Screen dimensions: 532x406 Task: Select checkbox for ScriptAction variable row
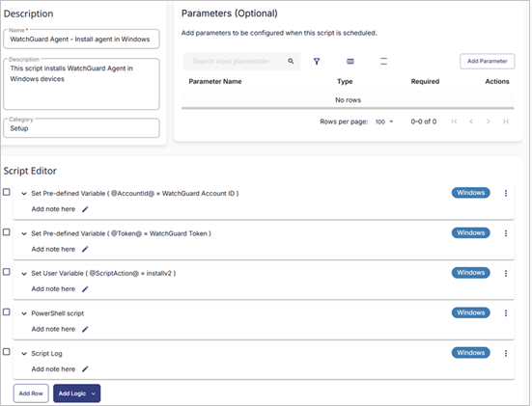click(7, 272)
